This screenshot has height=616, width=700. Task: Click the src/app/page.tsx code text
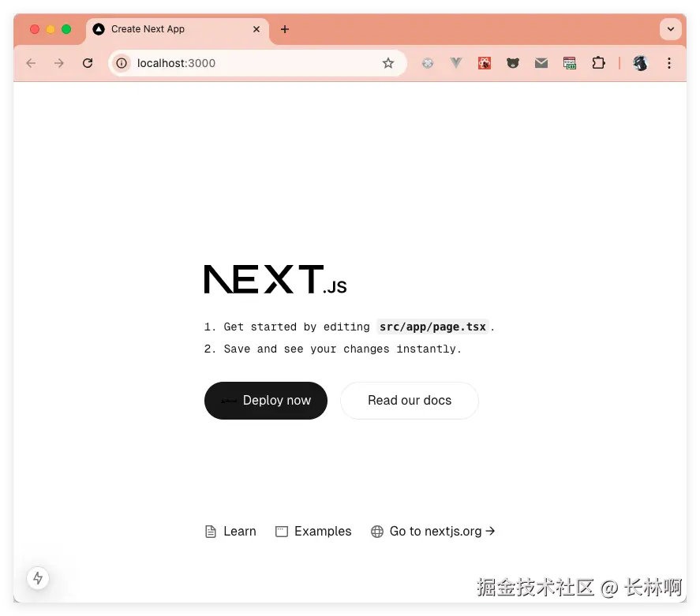point(432,327)
